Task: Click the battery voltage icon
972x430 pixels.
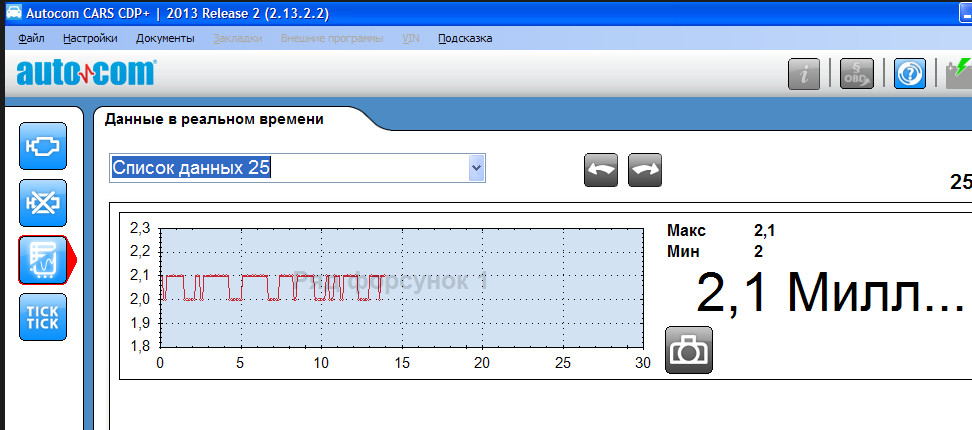Action: 958,74
